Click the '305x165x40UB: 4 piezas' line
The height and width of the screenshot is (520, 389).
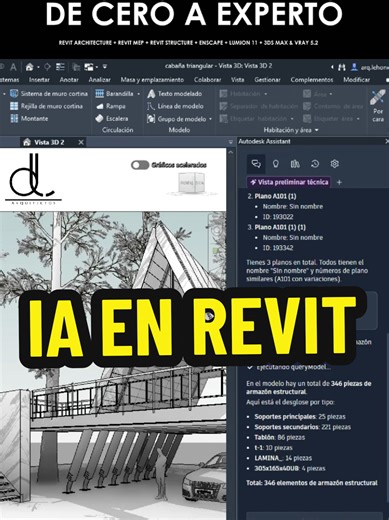point(290,468)
